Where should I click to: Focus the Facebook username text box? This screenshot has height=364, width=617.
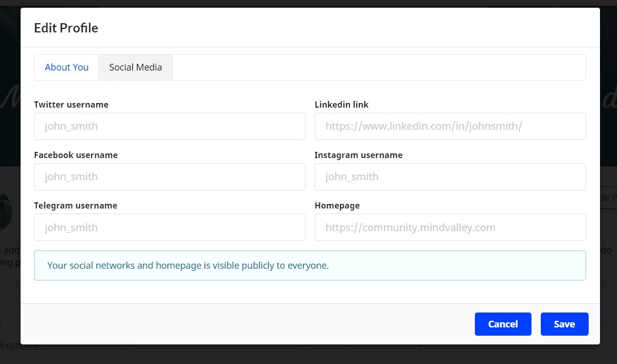point(169,177)
